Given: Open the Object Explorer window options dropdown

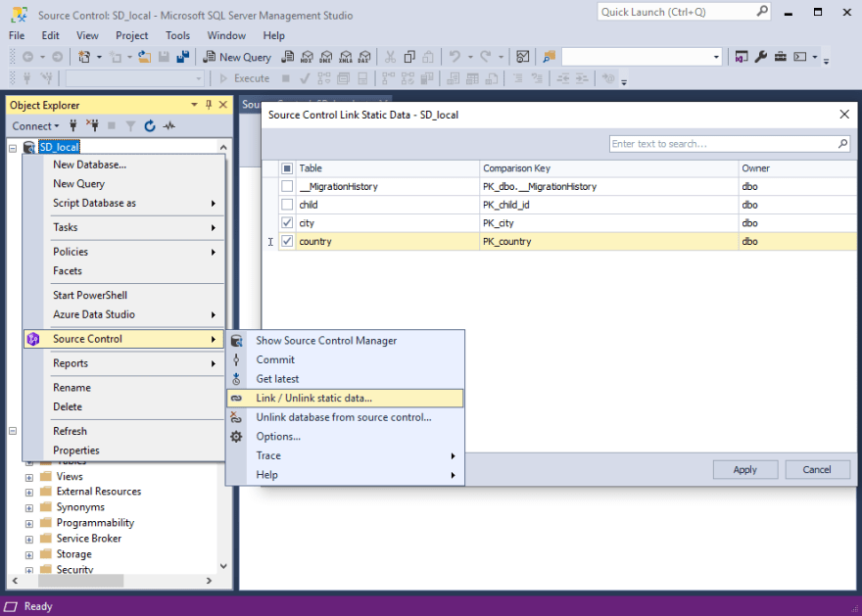Looking at the screenshot, I should pyautogui.click(x=194, y=105).
